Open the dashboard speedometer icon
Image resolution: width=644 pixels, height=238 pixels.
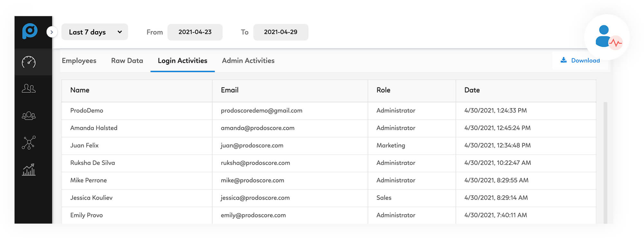[29, 62]
